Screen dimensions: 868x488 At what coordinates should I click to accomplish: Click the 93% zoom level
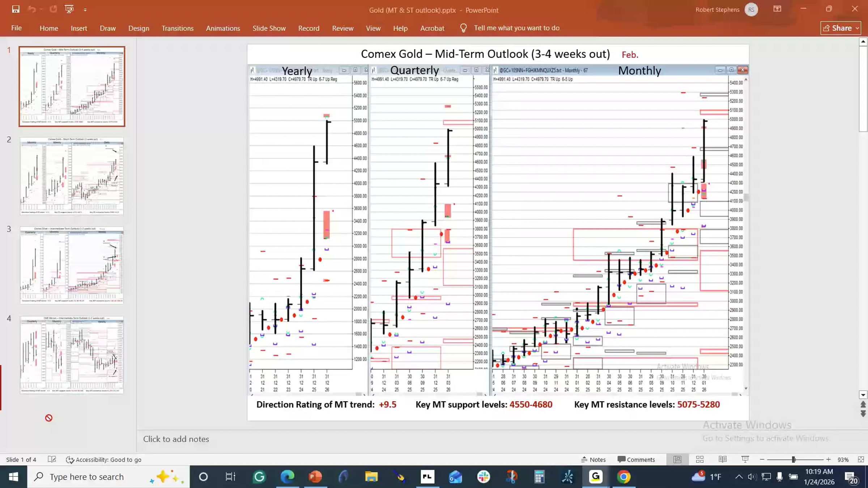(843, 459)
